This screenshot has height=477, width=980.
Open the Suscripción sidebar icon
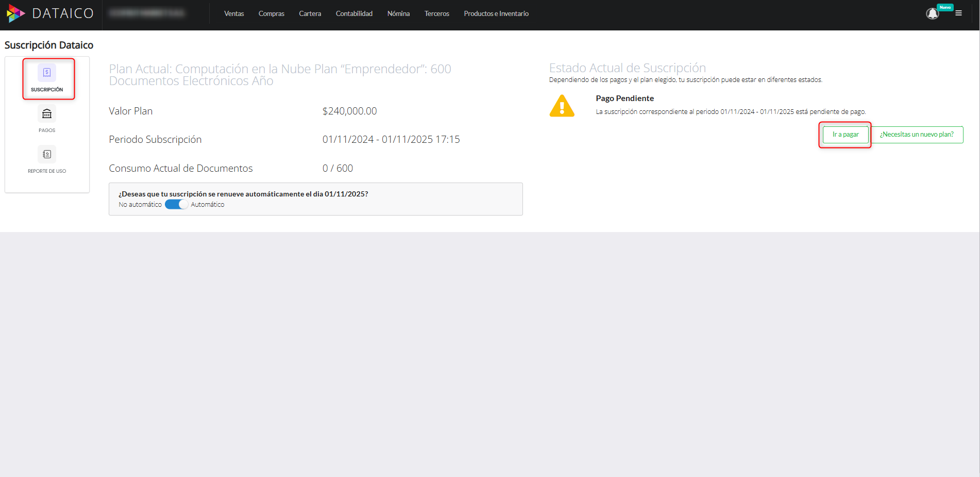[47, 73]
